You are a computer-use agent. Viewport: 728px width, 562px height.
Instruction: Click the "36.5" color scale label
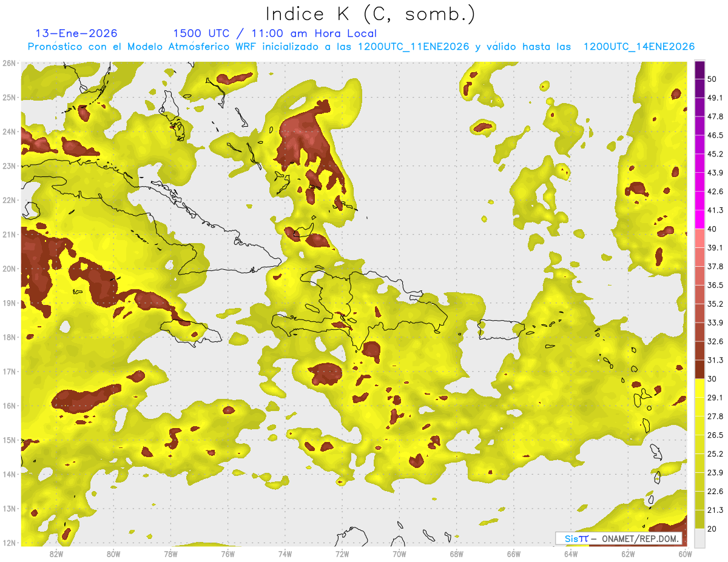point(715,286)
